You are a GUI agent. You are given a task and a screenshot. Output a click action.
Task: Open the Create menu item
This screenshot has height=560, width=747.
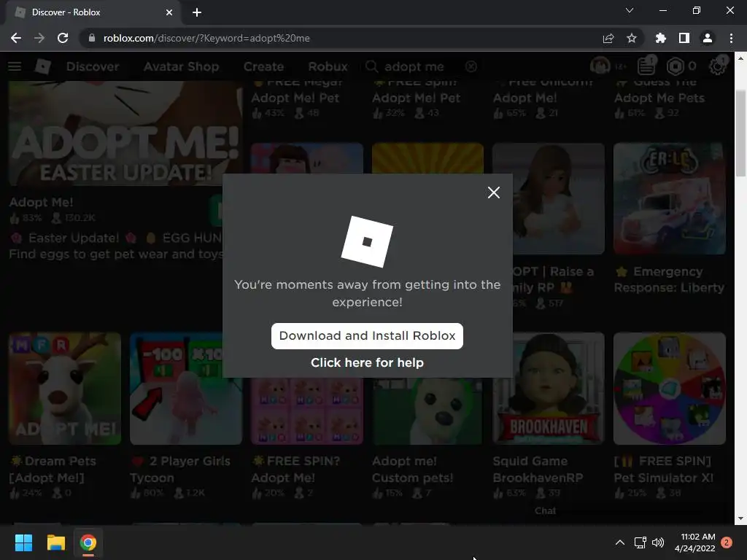(x=263, y=66)
